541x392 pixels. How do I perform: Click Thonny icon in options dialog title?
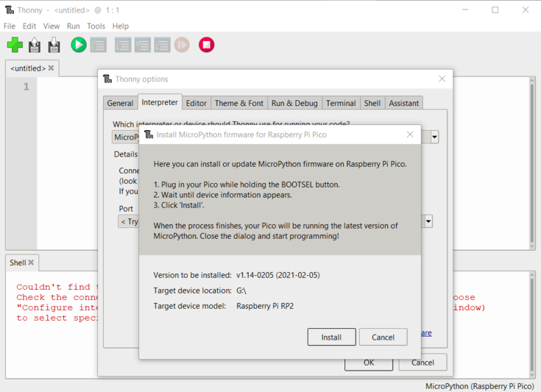tap(107, 79)
